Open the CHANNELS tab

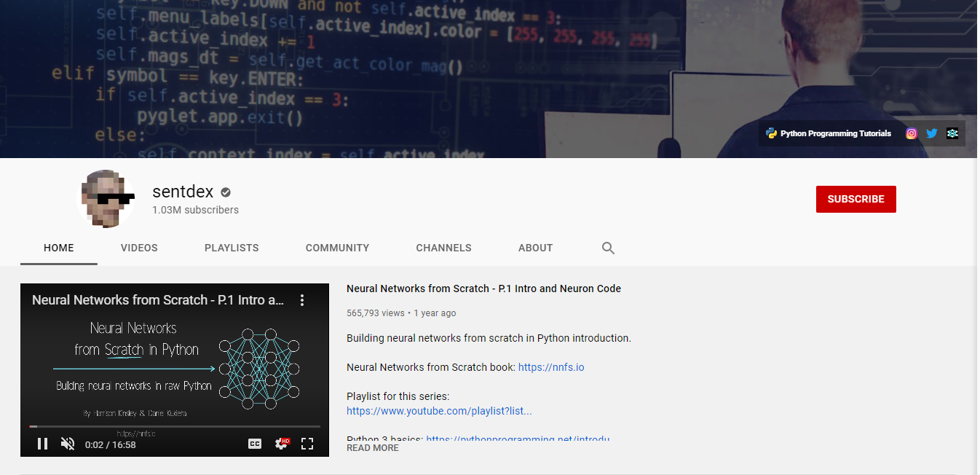point(443,248)
